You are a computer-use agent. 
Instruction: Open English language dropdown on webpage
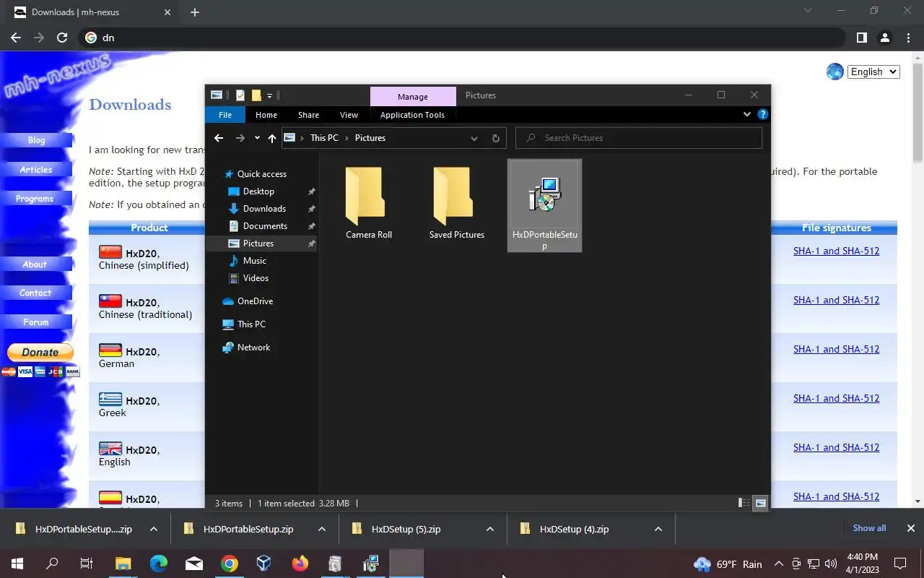873,72
